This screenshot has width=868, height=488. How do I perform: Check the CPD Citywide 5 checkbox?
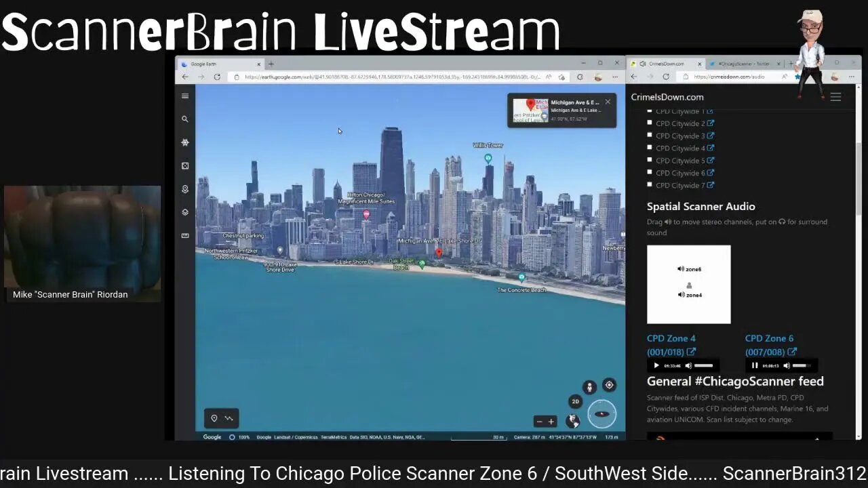pyautogui.click(x=650, y=161)
